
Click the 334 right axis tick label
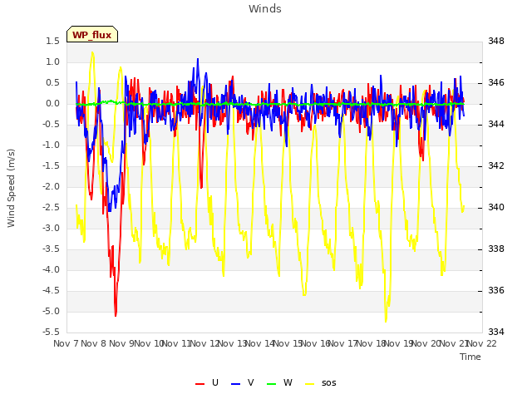point(496,332)
